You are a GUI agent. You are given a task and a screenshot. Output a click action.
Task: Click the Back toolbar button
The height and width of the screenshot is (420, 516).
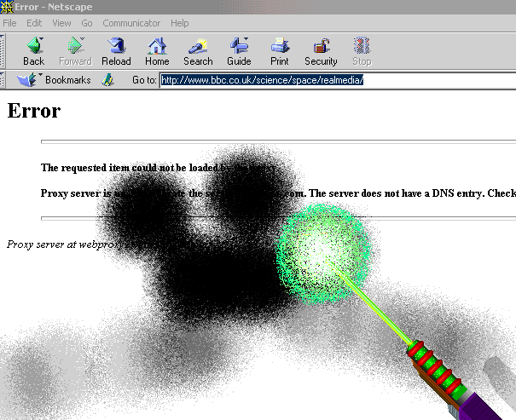34,51
